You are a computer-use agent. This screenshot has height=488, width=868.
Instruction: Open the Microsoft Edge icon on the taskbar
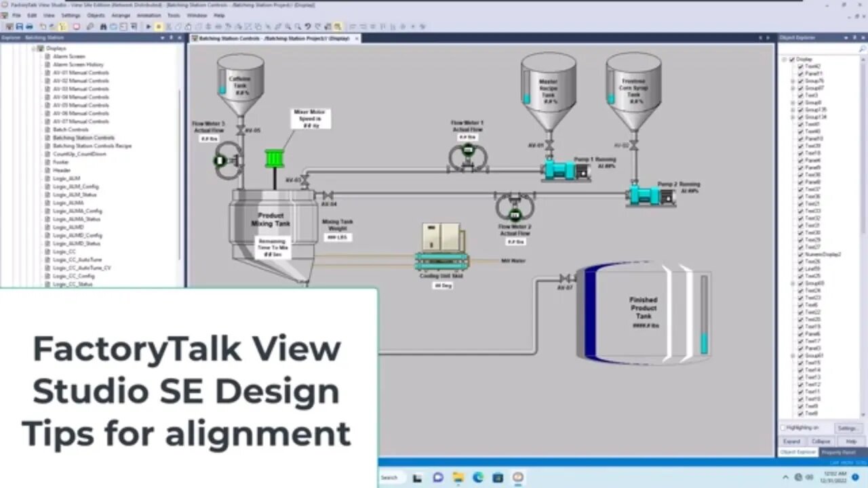(478, 477)
